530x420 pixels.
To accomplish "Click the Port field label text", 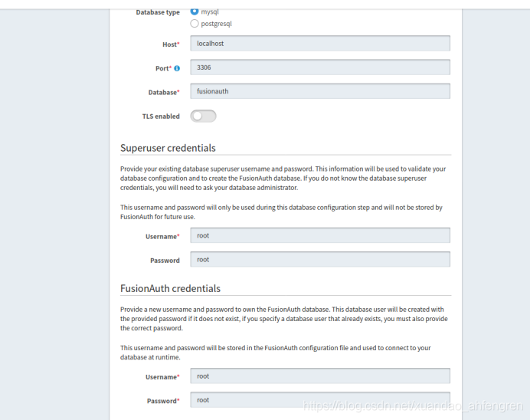I will click(x=162, y=68).
